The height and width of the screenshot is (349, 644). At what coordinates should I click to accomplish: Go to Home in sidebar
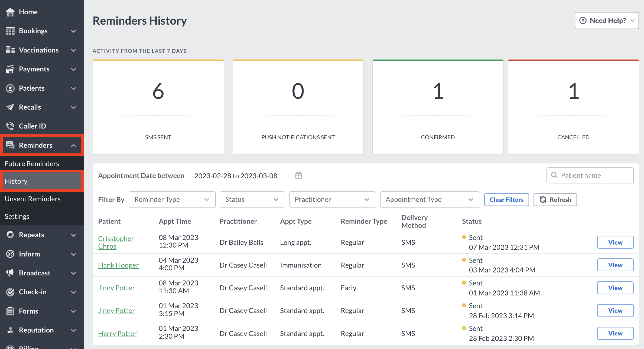[x=42, y=12]
